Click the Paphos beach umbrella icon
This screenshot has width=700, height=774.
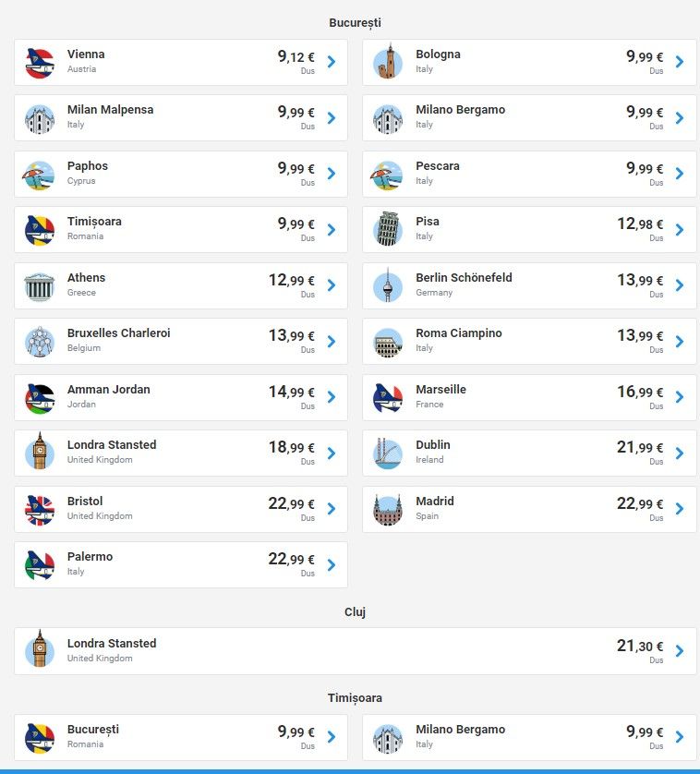click(39, 175)
